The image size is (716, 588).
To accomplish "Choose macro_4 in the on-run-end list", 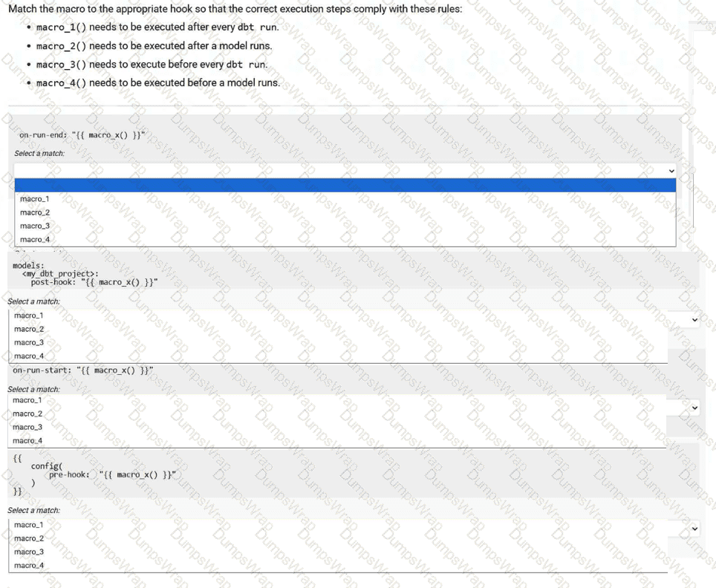I will point(35,239).
